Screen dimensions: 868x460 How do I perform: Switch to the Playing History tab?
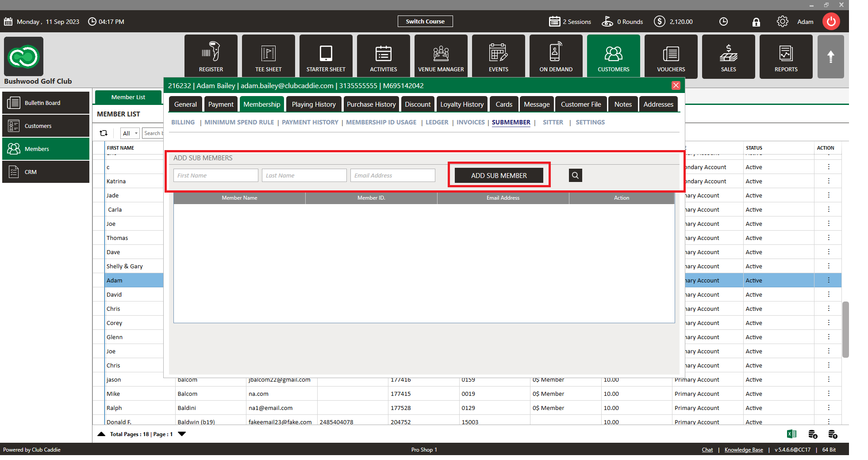point(314,104)
